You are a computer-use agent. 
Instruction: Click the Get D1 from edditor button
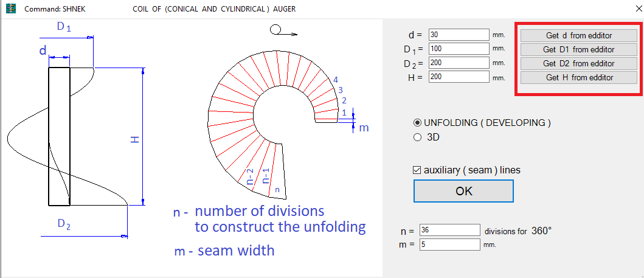pyautogui.click(x=579, y=50)
